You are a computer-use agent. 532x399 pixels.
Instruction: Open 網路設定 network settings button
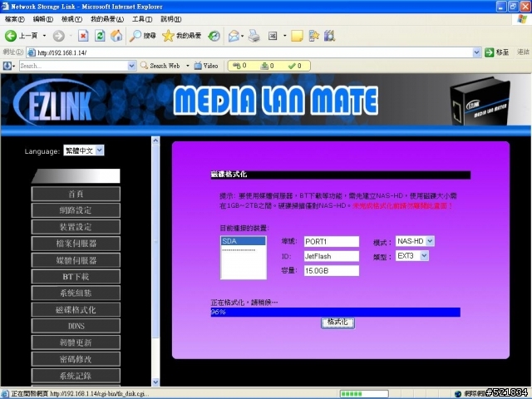(76, 210)
